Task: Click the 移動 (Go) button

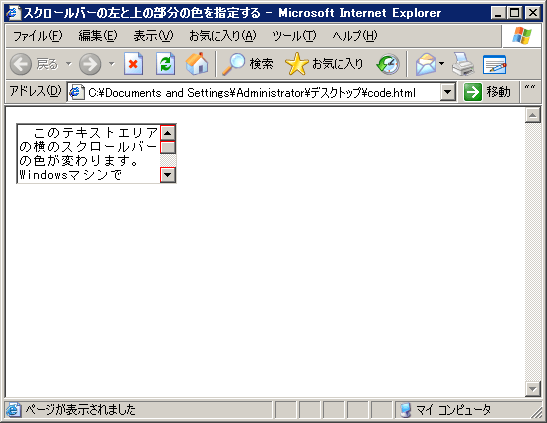Action: (488, 92)
